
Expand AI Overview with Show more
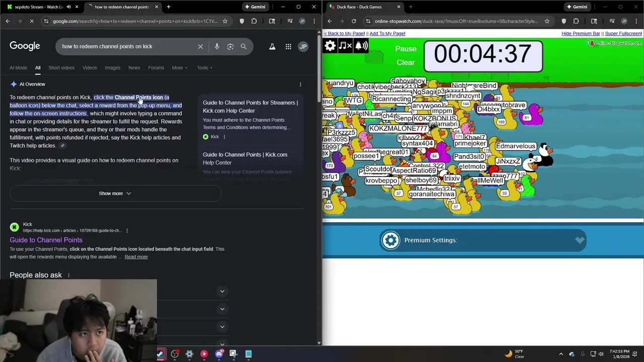[115, 194]
